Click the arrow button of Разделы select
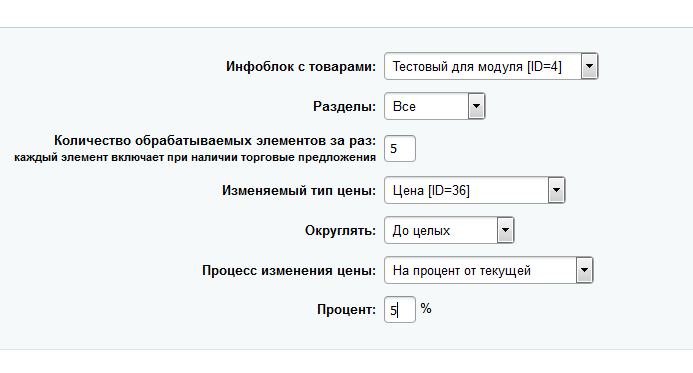The height and width of the screenshot is (373, 693). 476,106
